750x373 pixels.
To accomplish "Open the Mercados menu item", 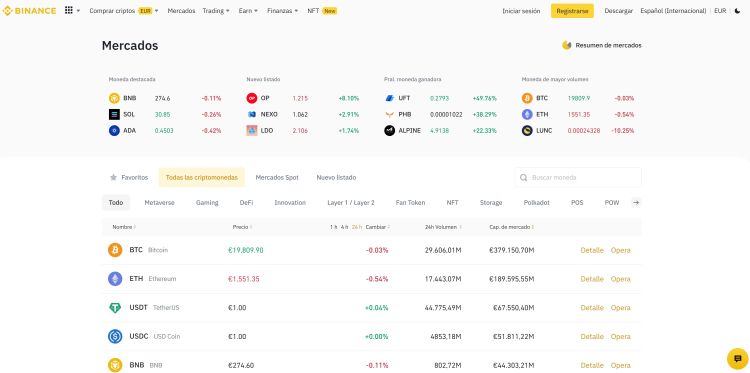I will 181,11.
